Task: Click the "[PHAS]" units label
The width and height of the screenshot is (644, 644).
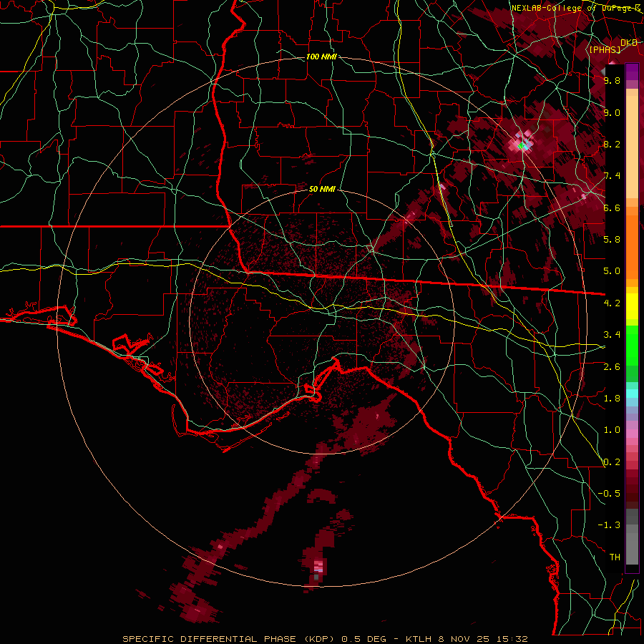Action: pyautogui.click(x=605, y=49)
